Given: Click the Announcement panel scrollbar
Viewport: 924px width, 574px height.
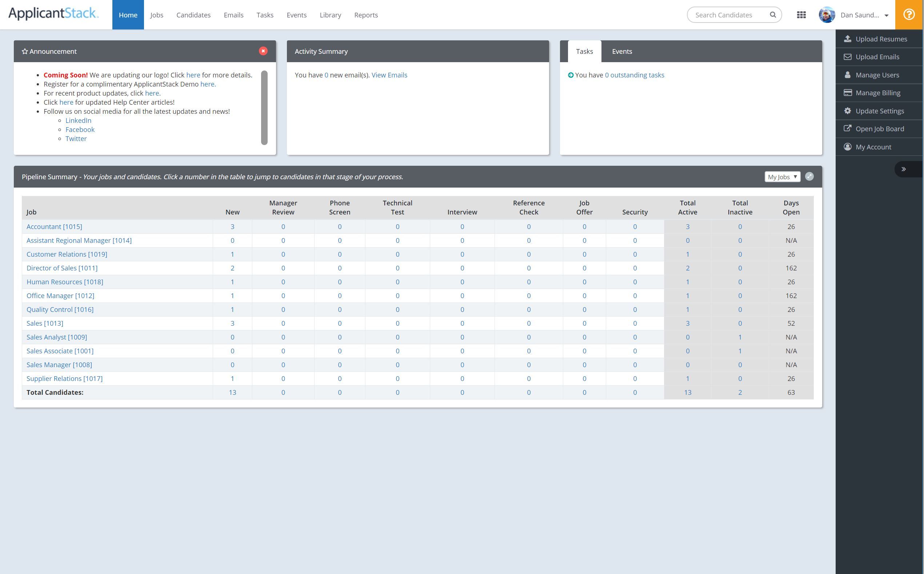Looking at the screenshot, I should pyautogui.click(x=264, y=108).
